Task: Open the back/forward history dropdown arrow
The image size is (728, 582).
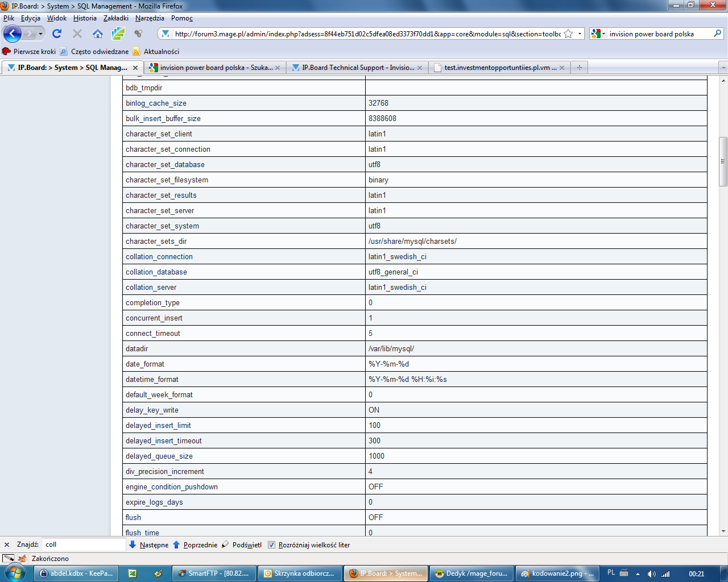Action: pos(40,34)
